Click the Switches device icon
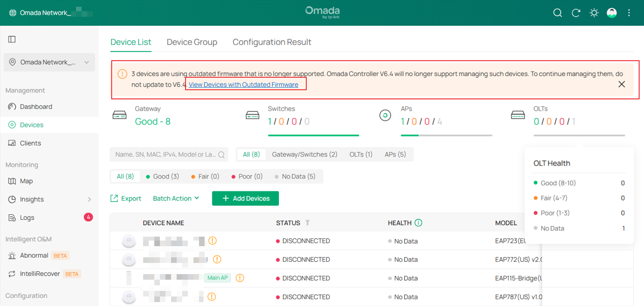The height and width of the screenshot is (306, 644). coord(252,116)
